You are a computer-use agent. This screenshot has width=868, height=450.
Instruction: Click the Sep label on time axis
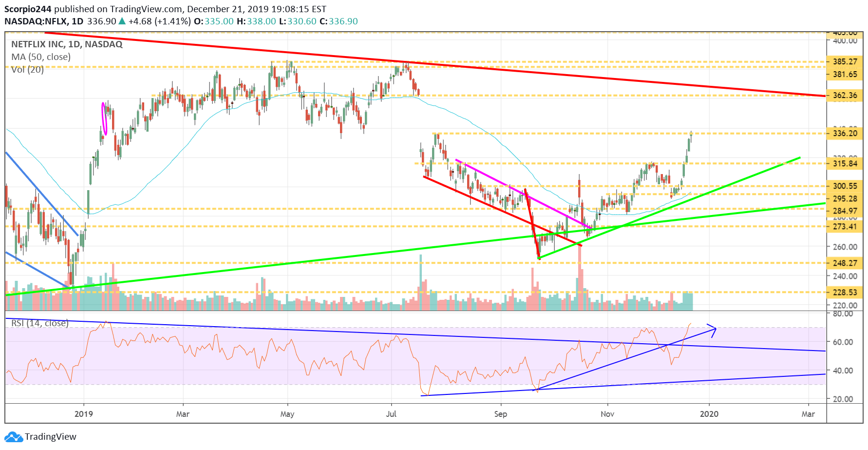[x=501, y=414]
